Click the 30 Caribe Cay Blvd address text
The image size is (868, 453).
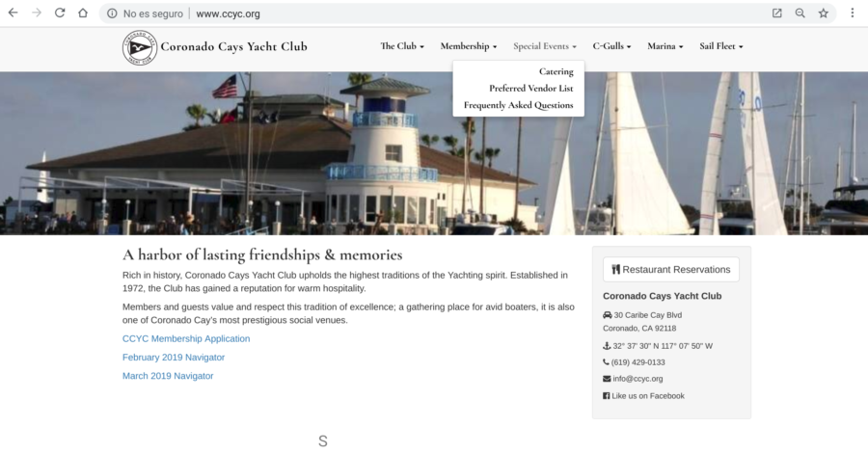click(x=648, y=315)
